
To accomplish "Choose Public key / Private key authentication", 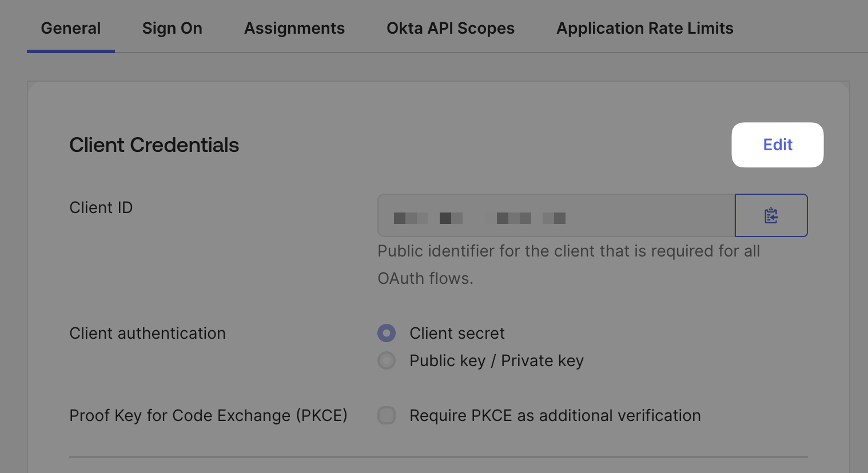I will pos(387,360).
